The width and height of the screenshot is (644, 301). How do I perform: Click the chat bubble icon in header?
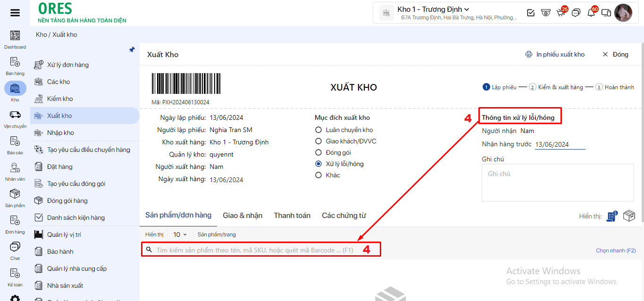(576, 13)
